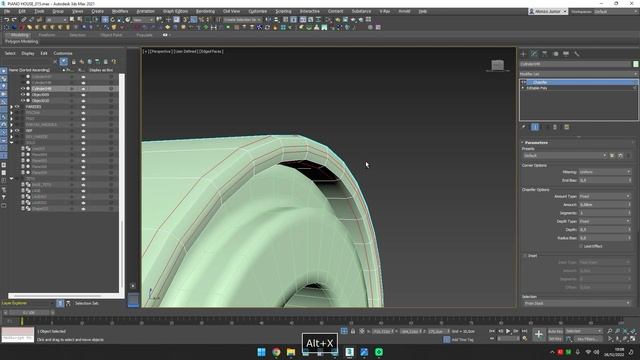Open the Modify tab of command panel

click(x=534, y=54)
